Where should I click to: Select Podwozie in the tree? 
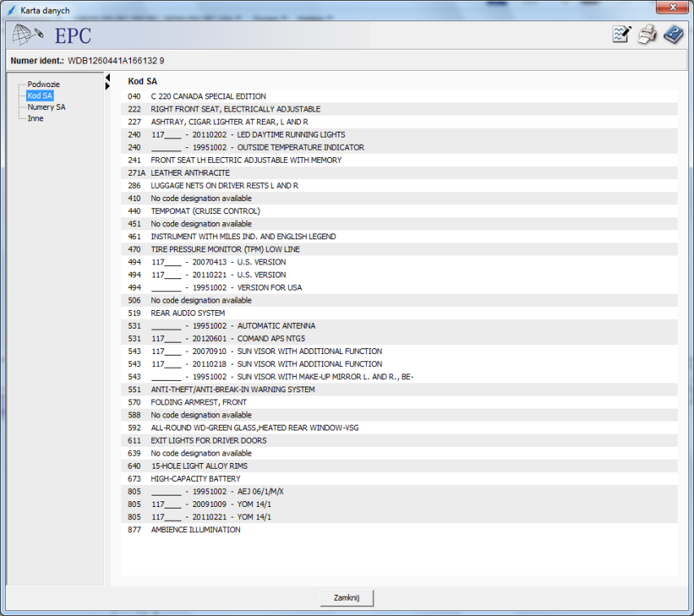43,85
